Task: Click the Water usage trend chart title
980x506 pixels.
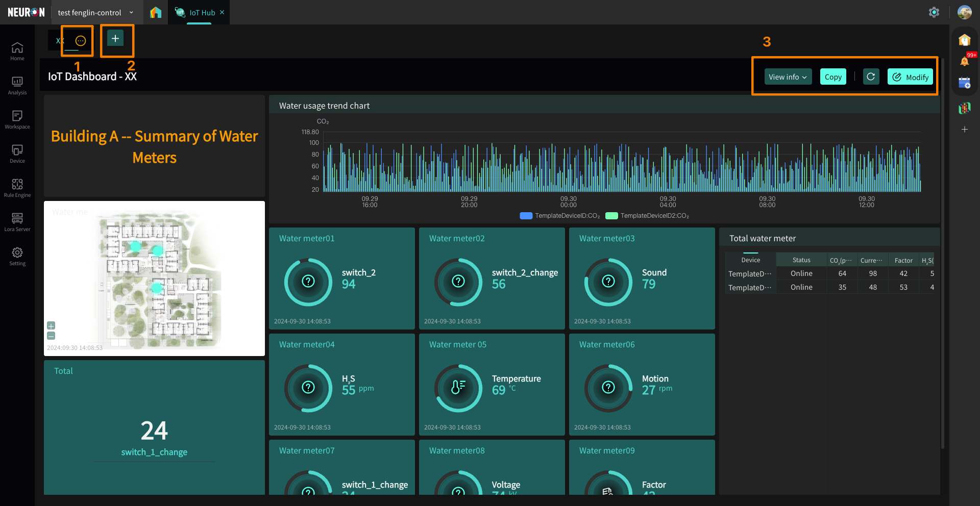Action: click(324, 106)
